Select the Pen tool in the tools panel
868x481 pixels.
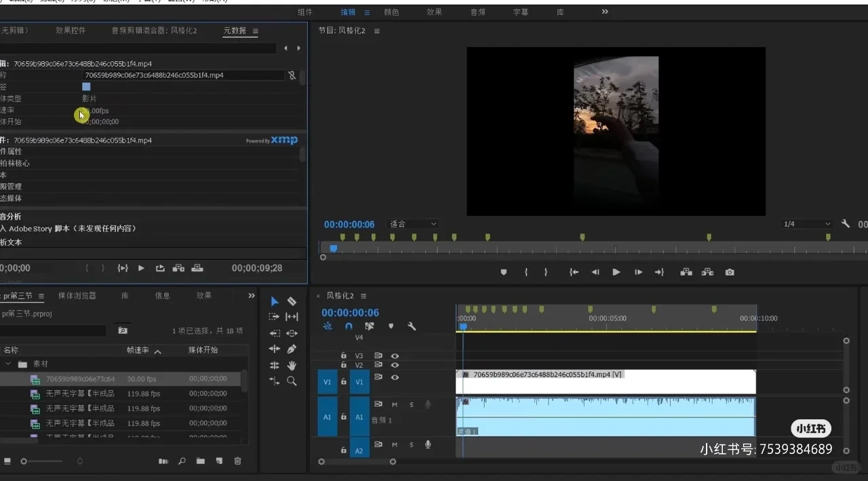tap(292, 349)
